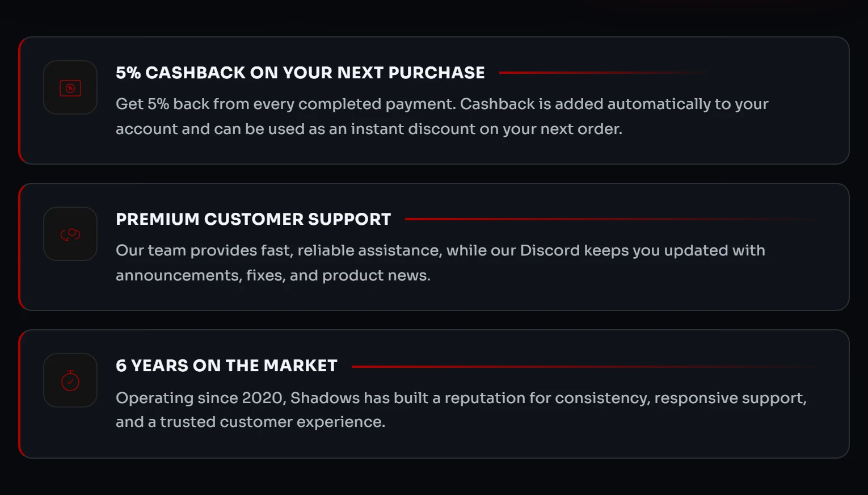The image size is (868, 495).
Task: Click the red left edge of cashback card
Action: [x=20, y=101]
